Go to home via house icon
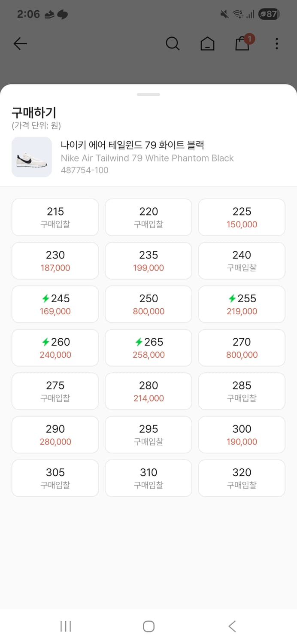The height and width of the screenshot is (644, 297). click(207, 43)
